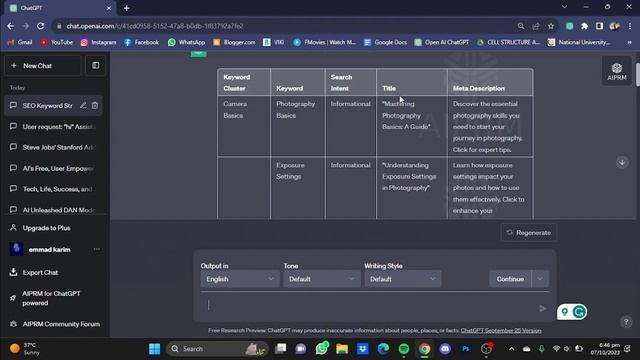640x360 pixels.
Task: Open Discord from the taskbar
Action: click(445, 349)
